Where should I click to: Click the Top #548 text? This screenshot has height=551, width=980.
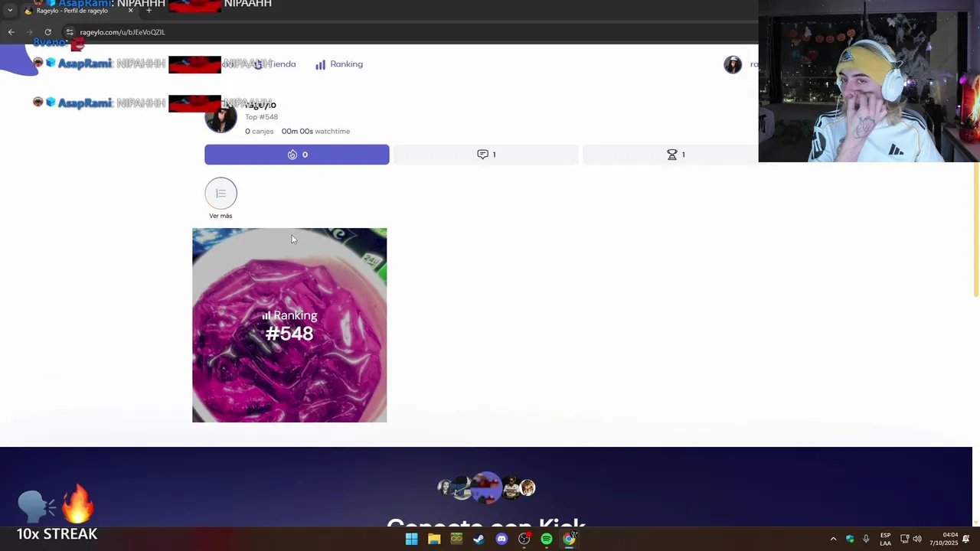[x=261, y=117]
